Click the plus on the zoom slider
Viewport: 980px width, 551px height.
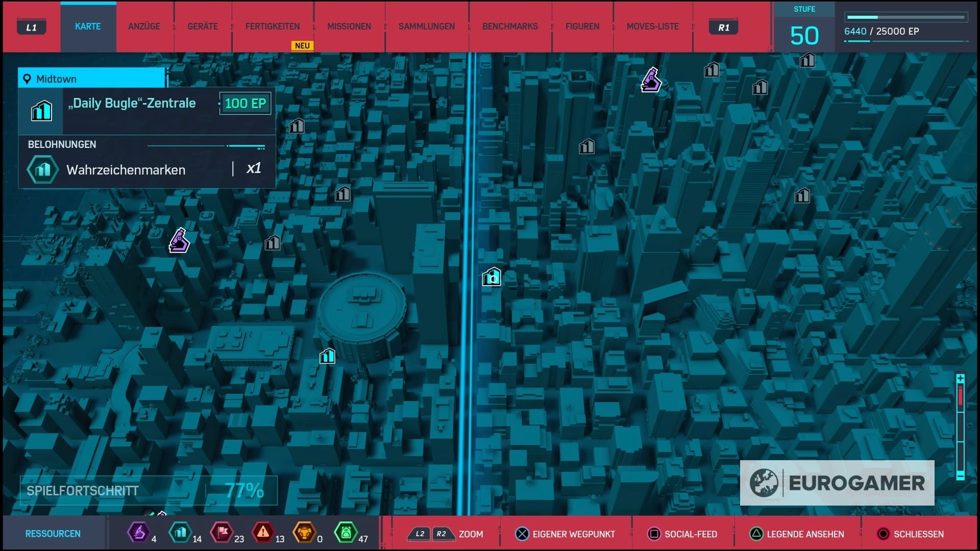tap(960, 378)
